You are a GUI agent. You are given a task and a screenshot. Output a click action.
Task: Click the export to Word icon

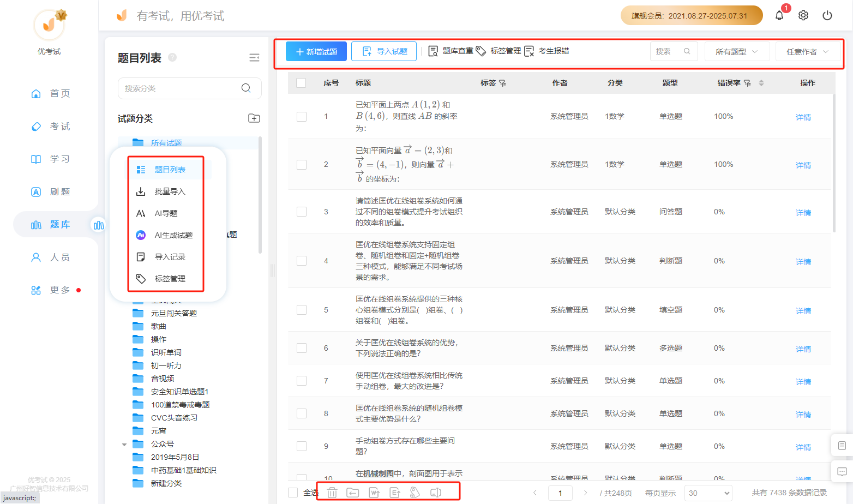click(x=374, y=493)
